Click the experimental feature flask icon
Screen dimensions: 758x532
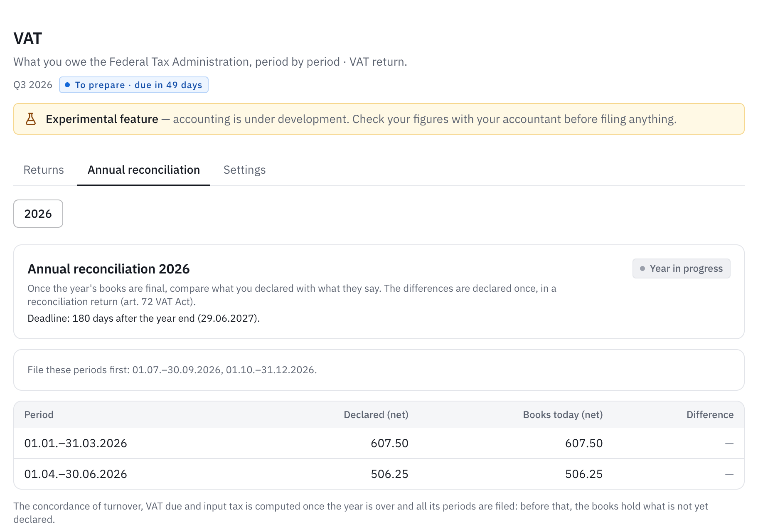point(31,119)
